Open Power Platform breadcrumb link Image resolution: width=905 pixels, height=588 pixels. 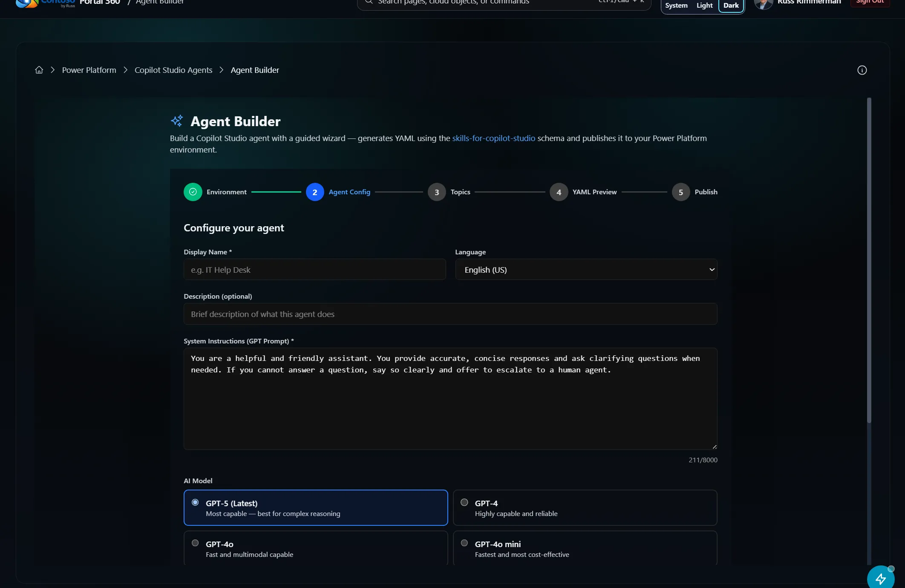89,70
